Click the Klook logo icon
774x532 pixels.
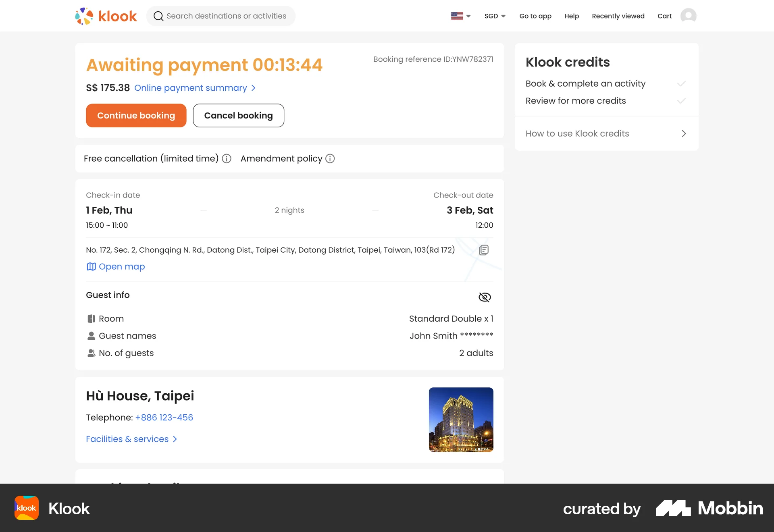pyautogui.click(x=84, y=16)
